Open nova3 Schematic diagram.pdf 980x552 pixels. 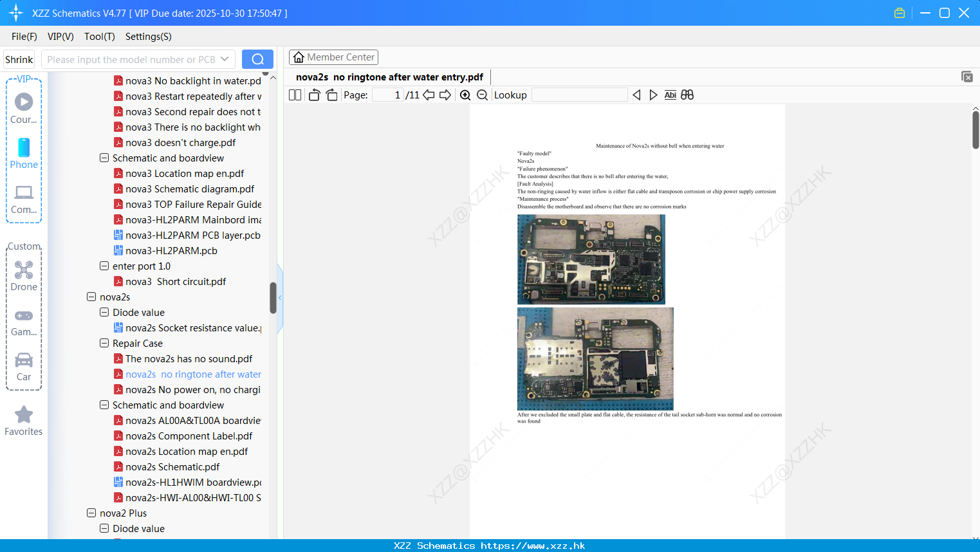click(x=190, y=189)
